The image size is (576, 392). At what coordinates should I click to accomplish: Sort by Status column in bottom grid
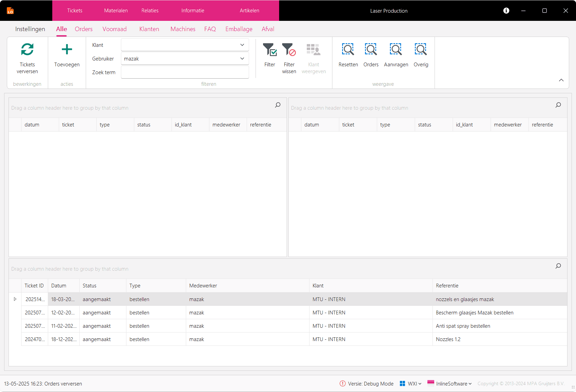102,286
